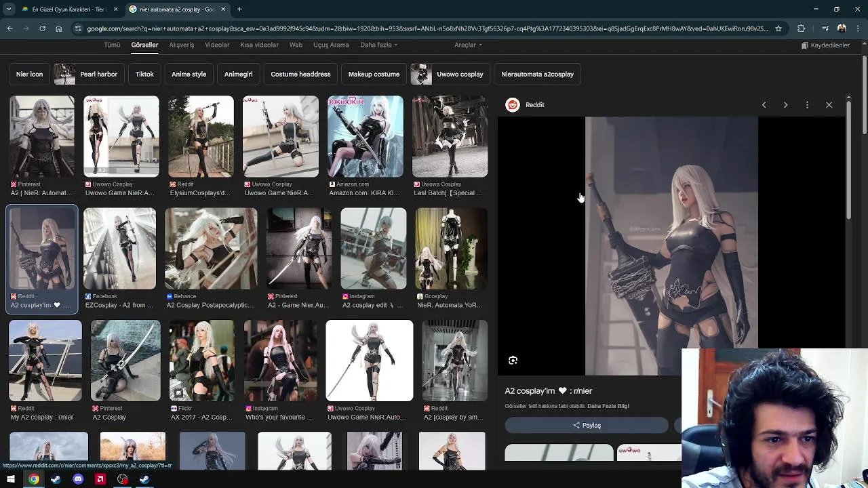Select the Videolar search tab

tap(217, 45)
